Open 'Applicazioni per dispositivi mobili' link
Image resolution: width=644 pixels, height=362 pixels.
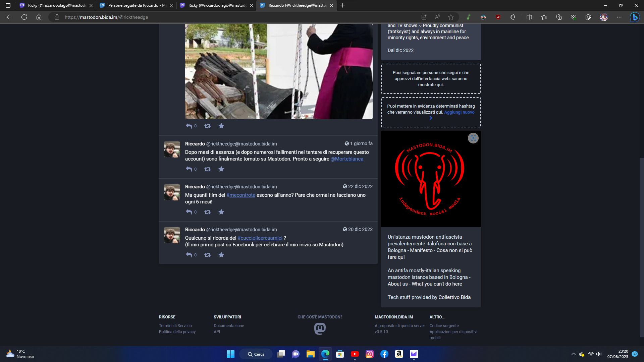453,335
